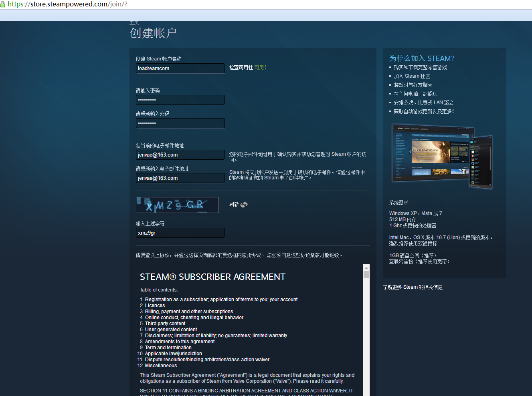Click the captcha text field containing xmz9gr

tap(180, 233)
